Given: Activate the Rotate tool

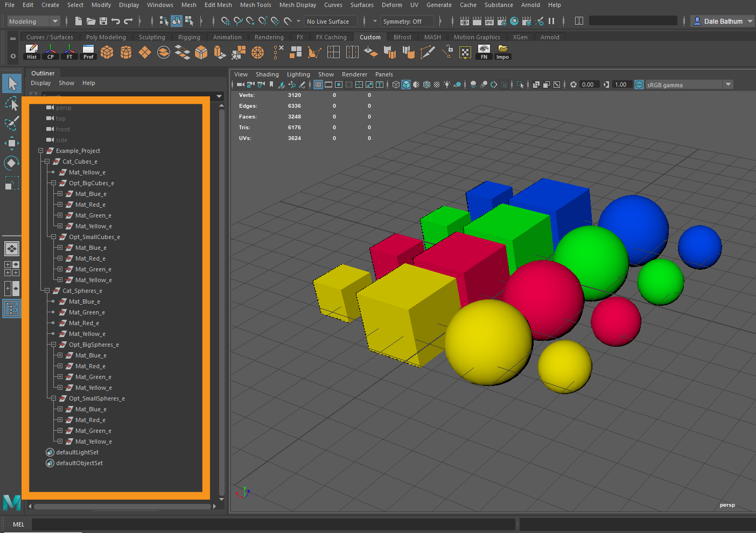Looking at the screenshot, I should tap(12, 163).
